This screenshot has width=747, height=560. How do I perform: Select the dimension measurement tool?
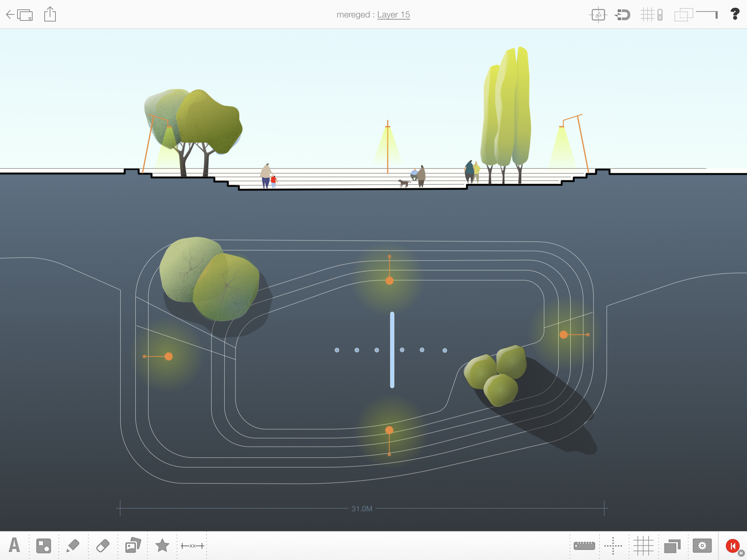(x=192, y=546)
